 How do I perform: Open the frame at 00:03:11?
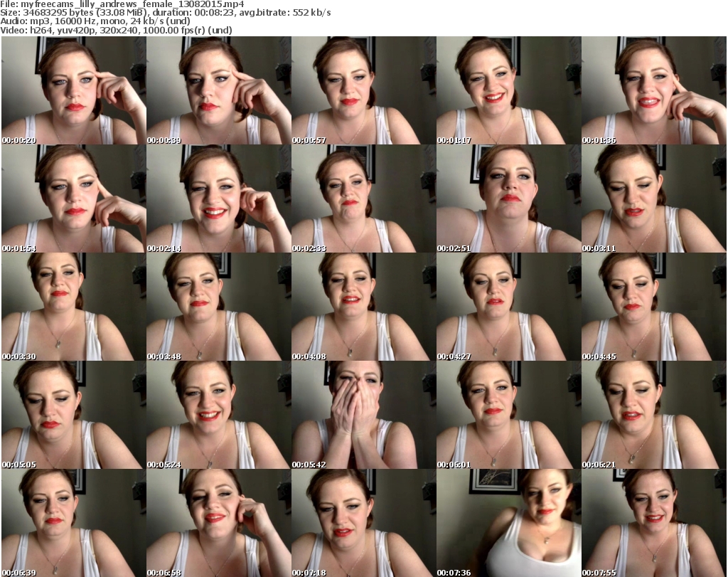coord(653,198)
